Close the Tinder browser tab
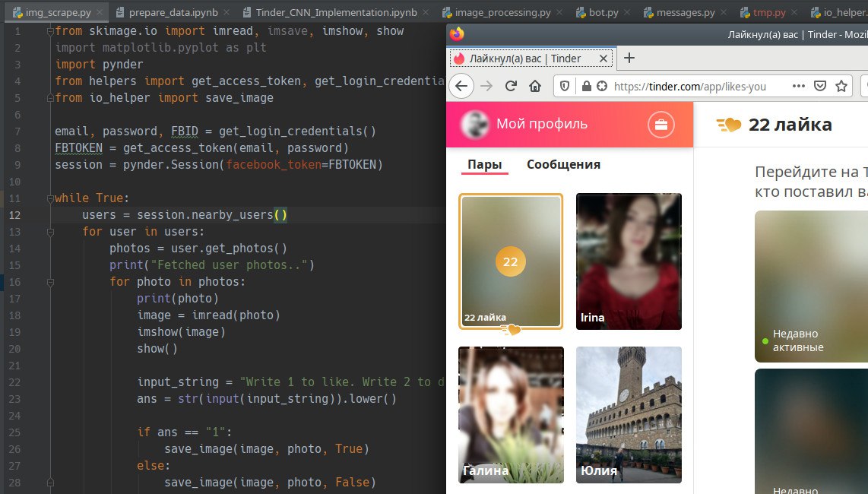The image size is (868, 494). (x=603, y=59)
